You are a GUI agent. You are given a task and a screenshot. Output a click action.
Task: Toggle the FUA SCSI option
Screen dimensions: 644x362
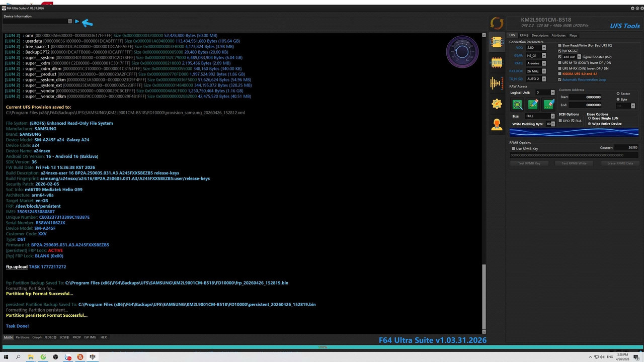tap(573, 121)
